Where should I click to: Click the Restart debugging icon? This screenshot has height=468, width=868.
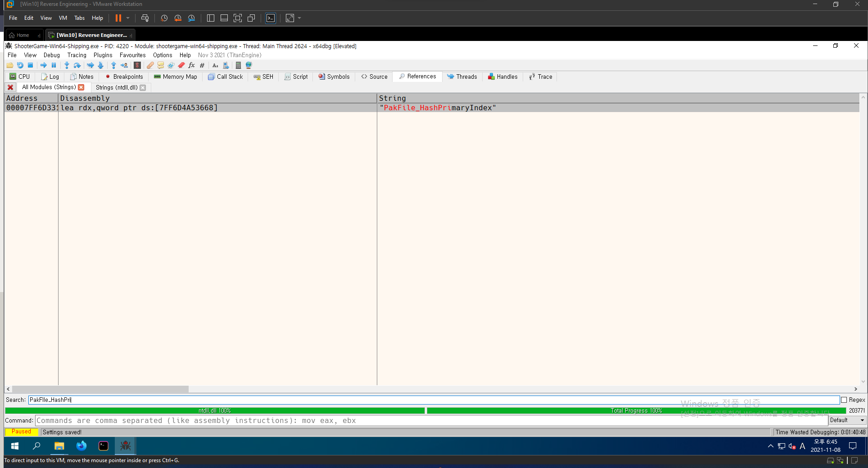20,65
